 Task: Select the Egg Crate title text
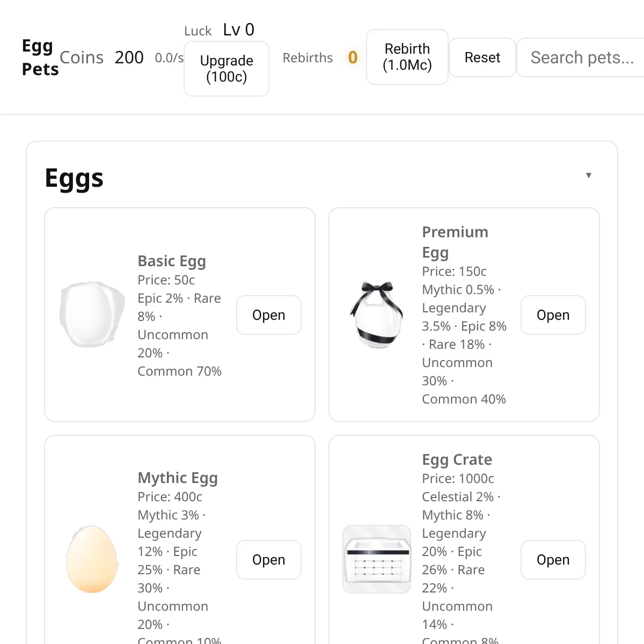coord(457,460)
